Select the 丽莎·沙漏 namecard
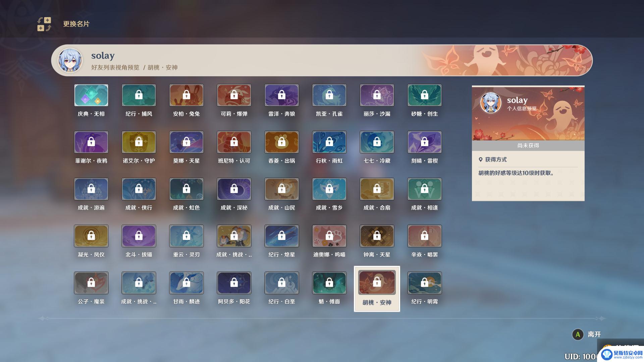The height and width of the screenshot is (362, 644). click(x=377, y=95)
